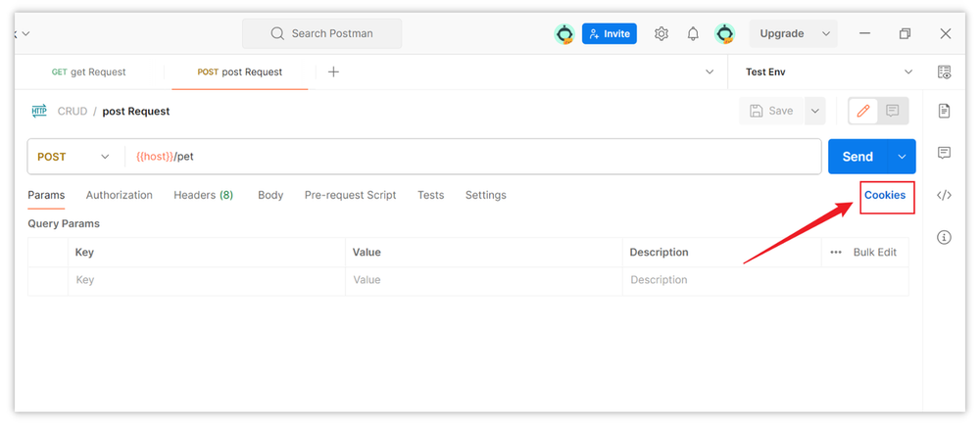The width and height of the screenshot is (980, 425).
Task: Open the request info icon
Action: click(944, 237)
